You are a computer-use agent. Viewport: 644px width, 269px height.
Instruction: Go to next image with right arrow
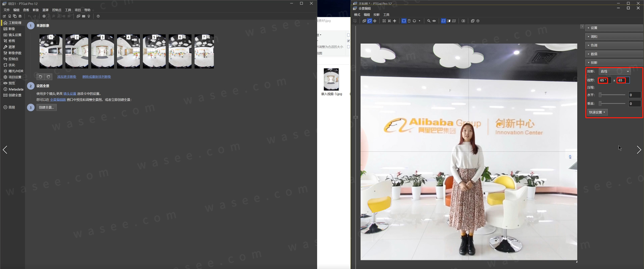pyautogui.click(x=639, y=150)
